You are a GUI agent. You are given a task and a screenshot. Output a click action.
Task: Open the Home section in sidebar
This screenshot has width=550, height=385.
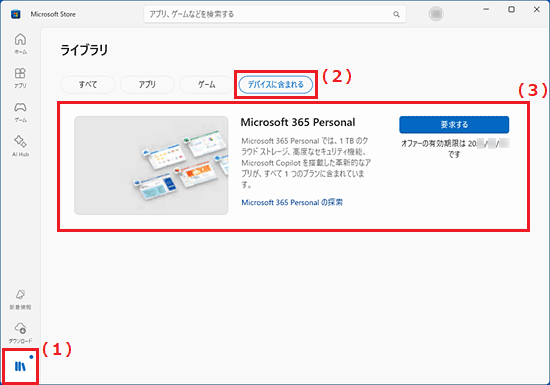20,43
